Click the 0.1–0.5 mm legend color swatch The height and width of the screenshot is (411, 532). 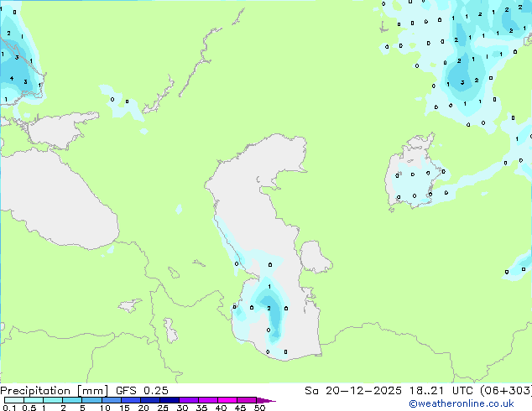(14, 400)
